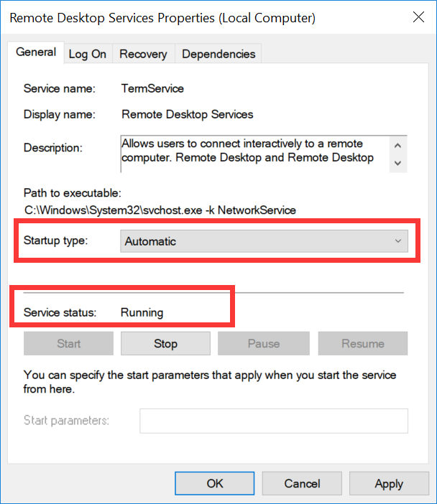Open the Log On tab
The image size is (437, 504).
tap(88, 54)
